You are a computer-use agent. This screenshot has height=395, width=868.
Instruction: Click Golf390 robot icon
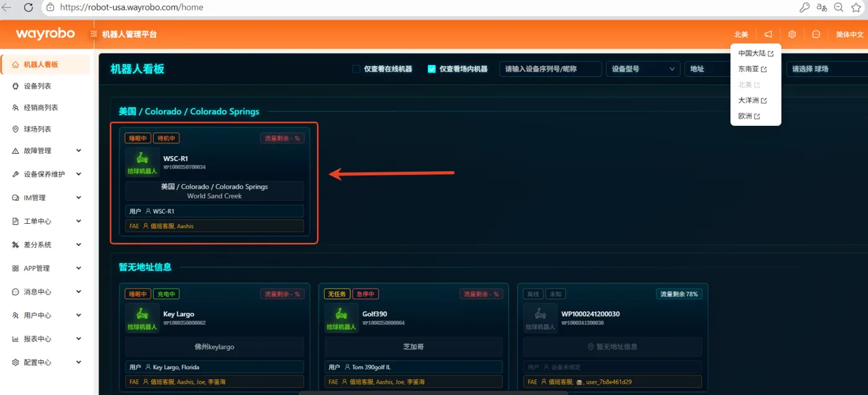[342, 318]
